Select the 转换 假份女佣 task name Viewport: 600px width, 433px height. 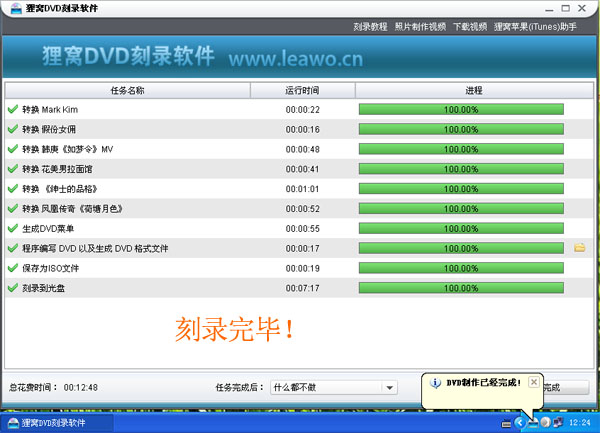[49, 129]
